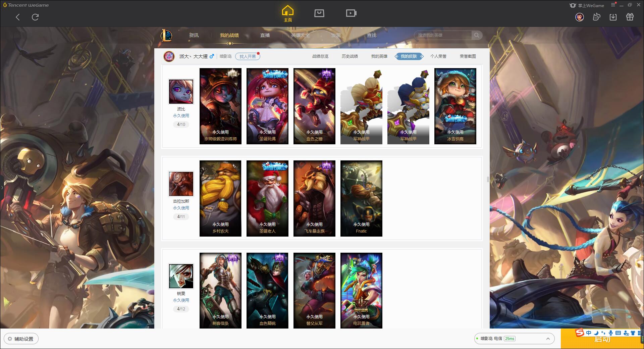Open the 乡村农夫 skin card

click(220, 198)
